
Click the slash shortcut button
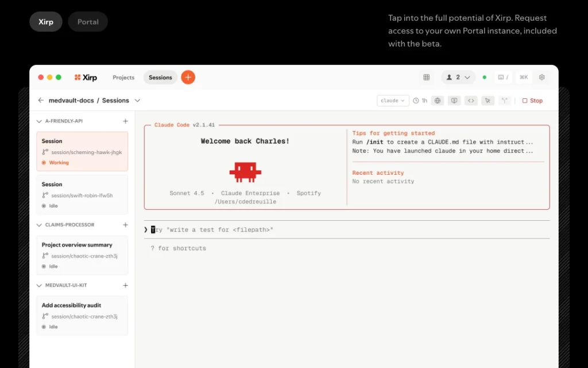point(503,78)
